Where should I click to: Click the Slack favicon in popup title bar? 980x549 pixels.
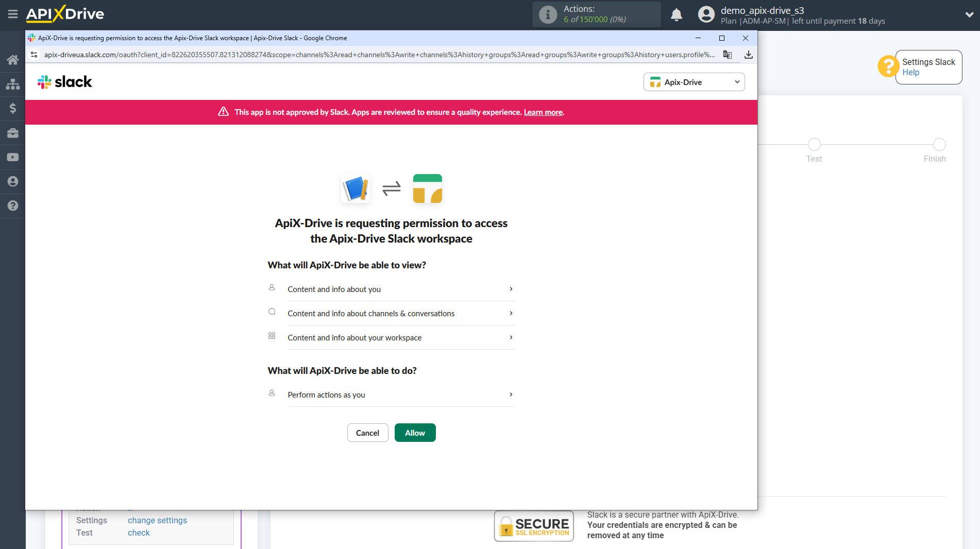pos(31,38)
